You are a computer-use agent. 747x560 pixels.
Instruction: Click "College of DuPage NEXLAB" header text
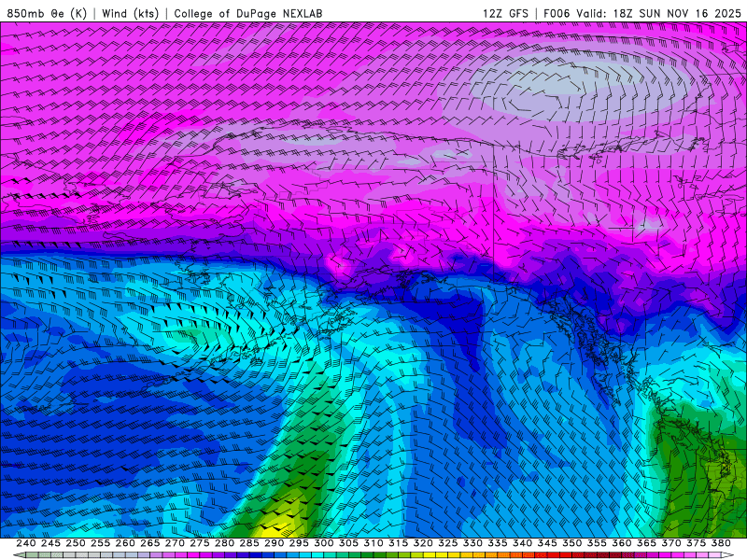248,13
